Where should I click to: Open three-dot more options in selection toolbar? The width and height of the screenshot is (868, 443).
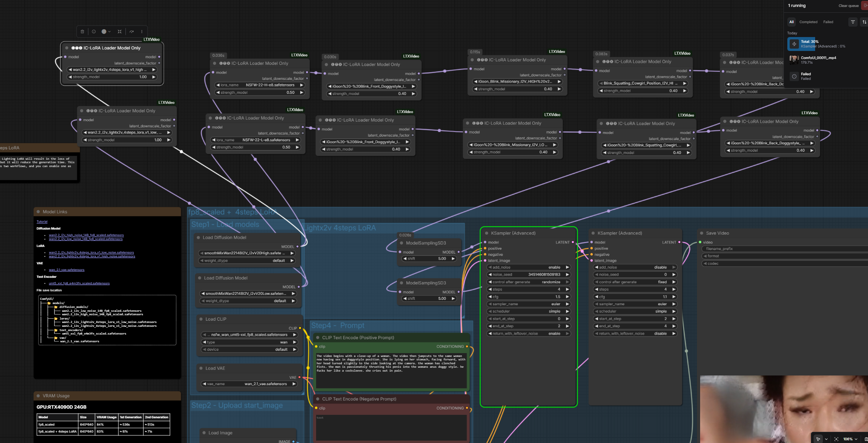pos(142,32)
